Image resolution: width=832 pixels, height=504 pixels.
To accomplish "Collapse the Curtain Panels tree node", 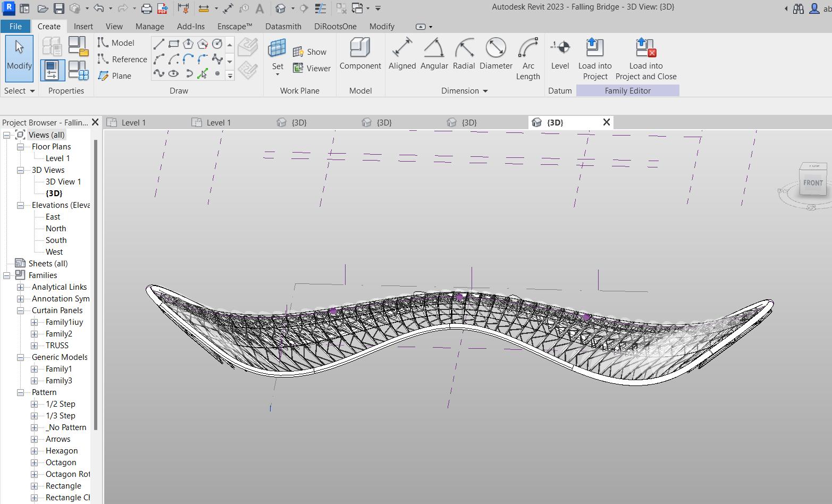I will tap(21, 310).
